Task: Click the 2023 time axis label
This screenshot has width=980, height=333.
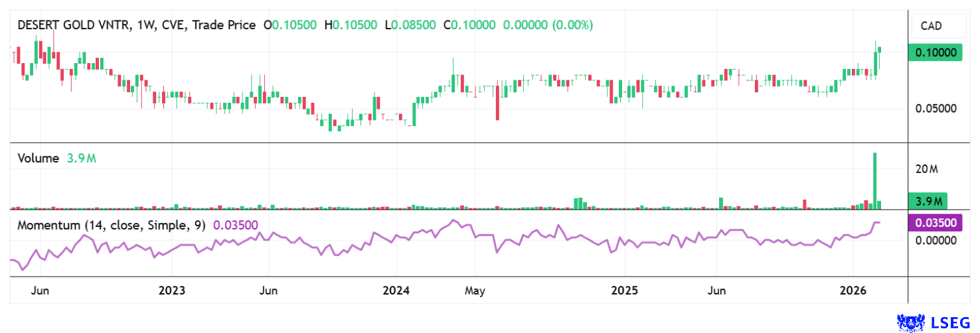Action: tap(171, 291)
